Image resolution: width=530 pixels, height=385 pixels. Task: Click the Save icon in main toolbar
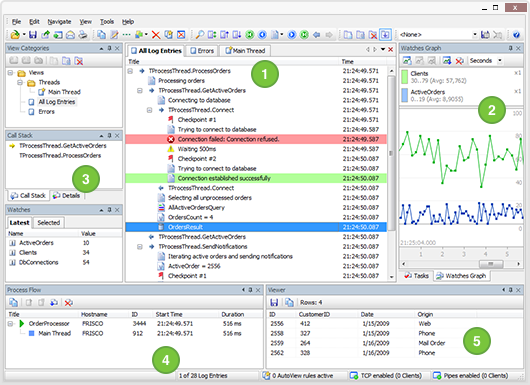[x=33, y=34]
